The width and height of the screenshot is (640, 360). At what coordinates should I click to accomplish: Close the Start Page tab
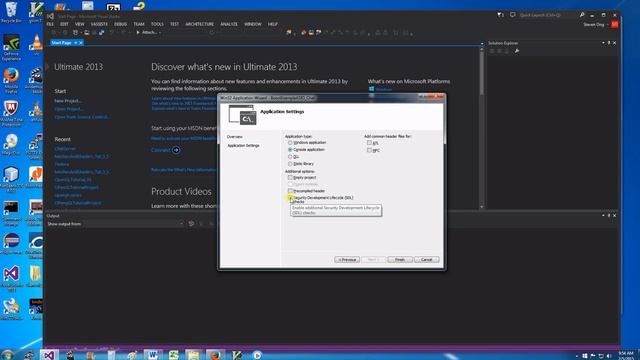(81, 42)
